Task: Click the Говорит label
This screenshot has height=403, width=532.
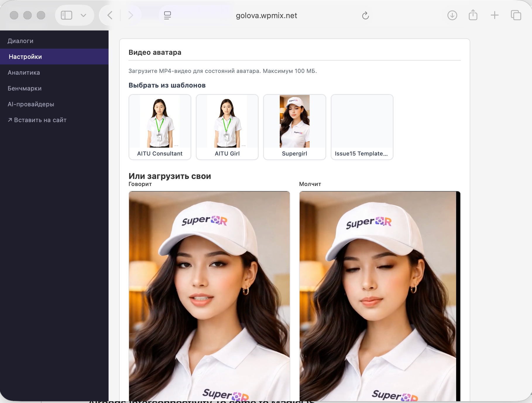Action: click(140, 184)
